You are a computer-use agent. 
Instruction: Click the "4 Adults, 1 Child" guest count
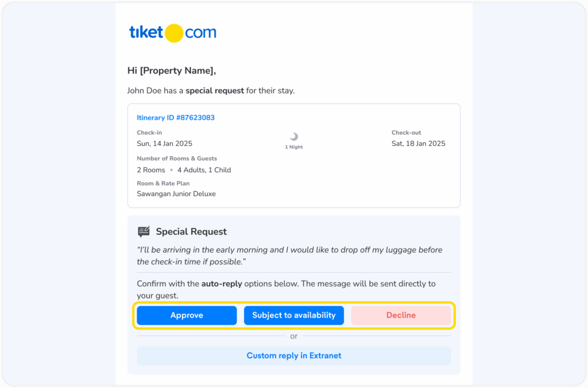tap(204, 170)
